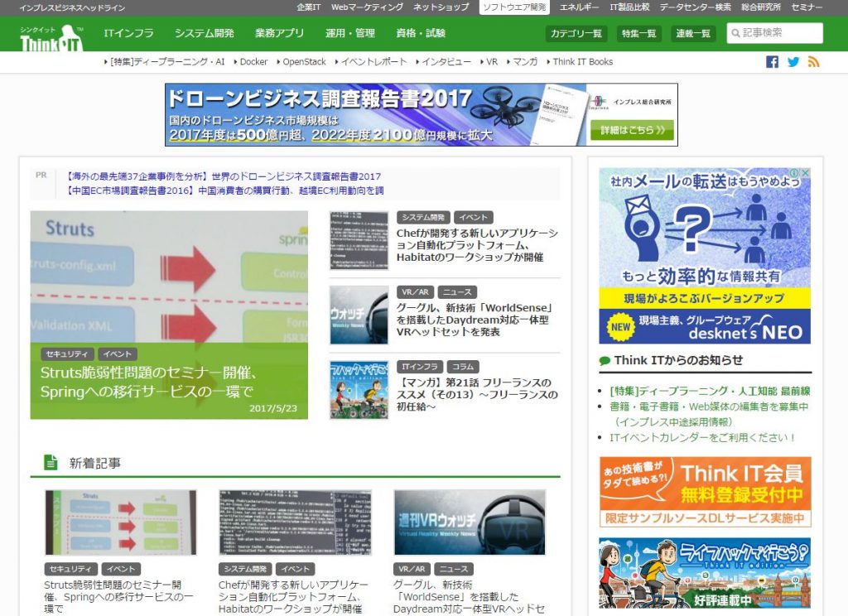Image resolution: width=848 pixels, height=616 pixels.
Task: Open the Facebook icon link
Action: click(772, 61)
